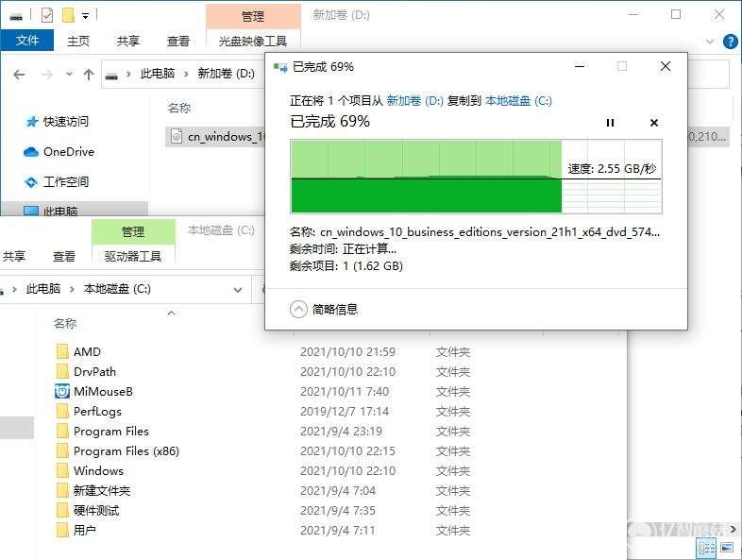This screenshot has height=560, width=742.
Task: Expand the C: address bar history dropdown
Action: pyautogui.click(x=238, y=289)
